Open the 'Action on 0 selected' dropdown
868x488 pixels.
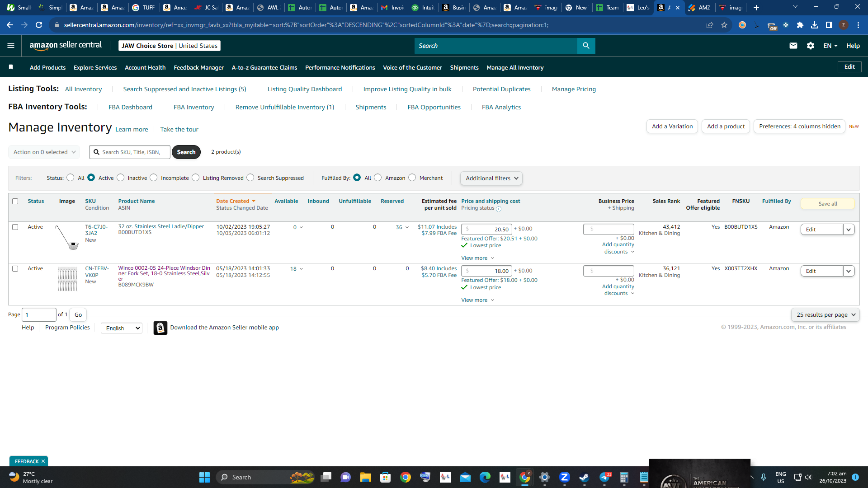click(44, 152)
